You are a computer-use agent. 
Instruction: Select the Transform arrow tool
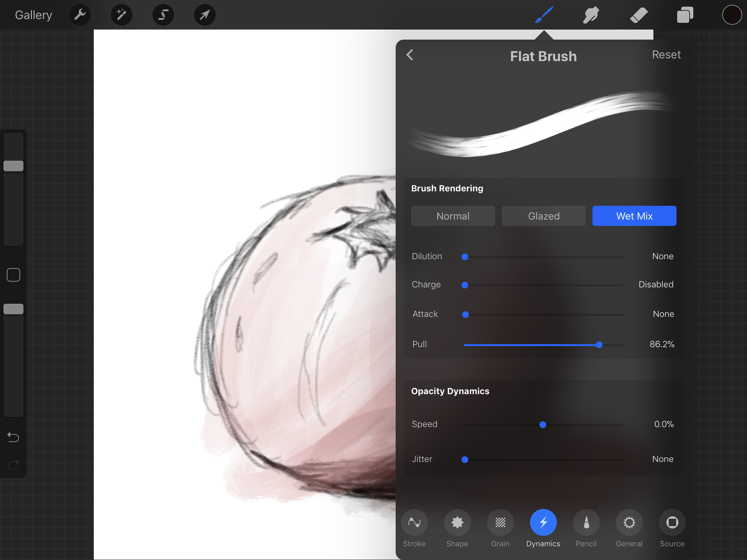(205, 14)
